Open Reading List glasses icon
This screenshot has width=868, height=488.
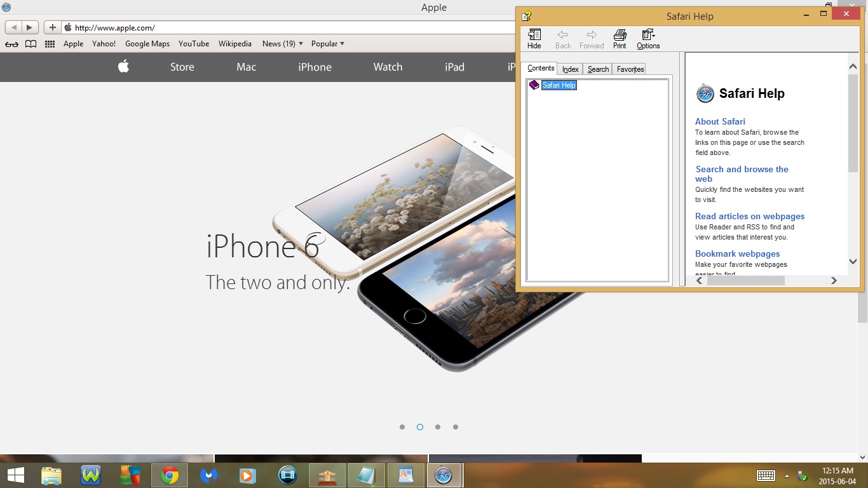pyautogui.click(x=11, y=44)
